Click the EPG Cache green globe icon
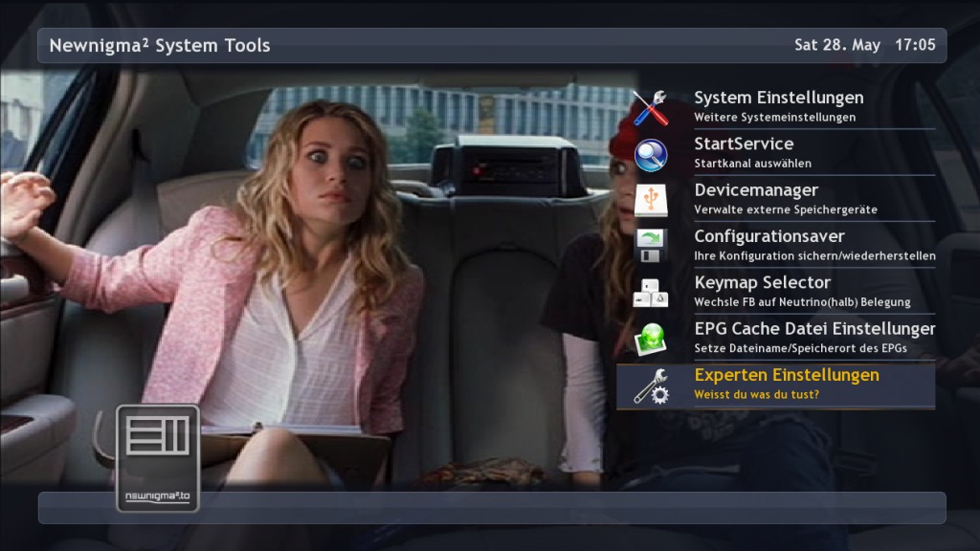 (x=651, y=339)
